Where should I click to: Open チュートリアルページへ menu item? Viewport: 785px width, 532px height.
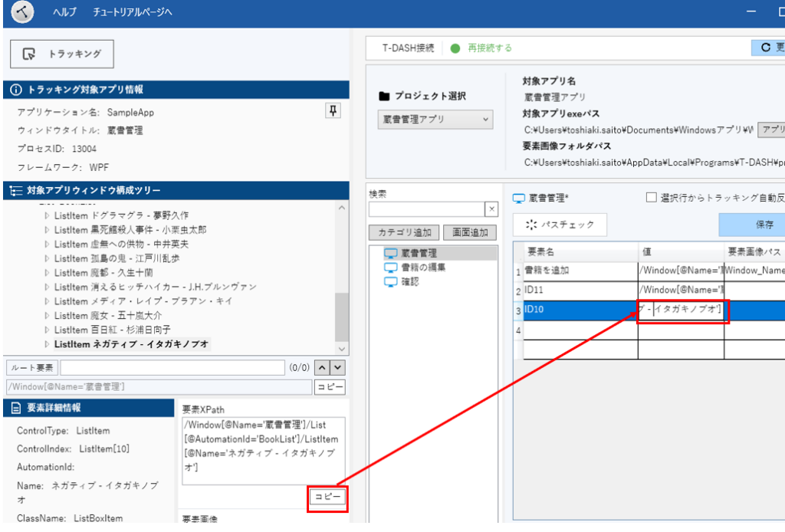[132, 13]
